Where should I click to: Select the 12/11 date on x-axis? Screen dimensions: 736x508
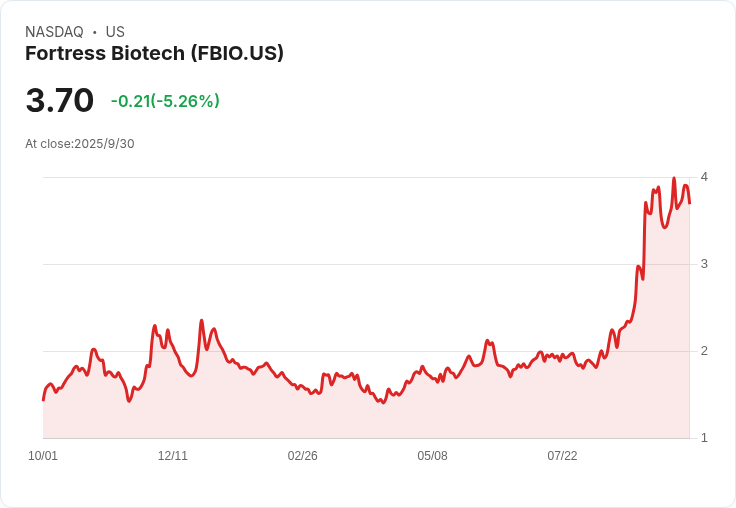[x=173, y=456]
